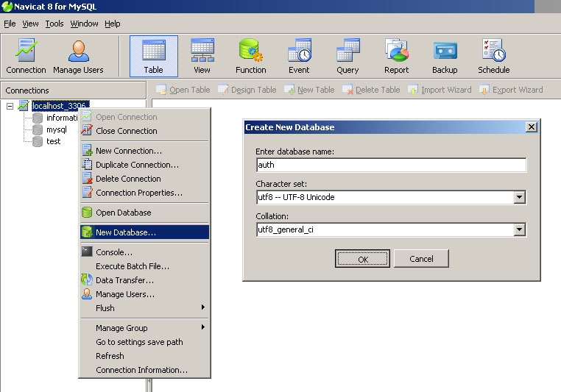This screenshot has width=561, height=392.
Task: Expand the Manage Group submenu
Action: click(145, 328)
